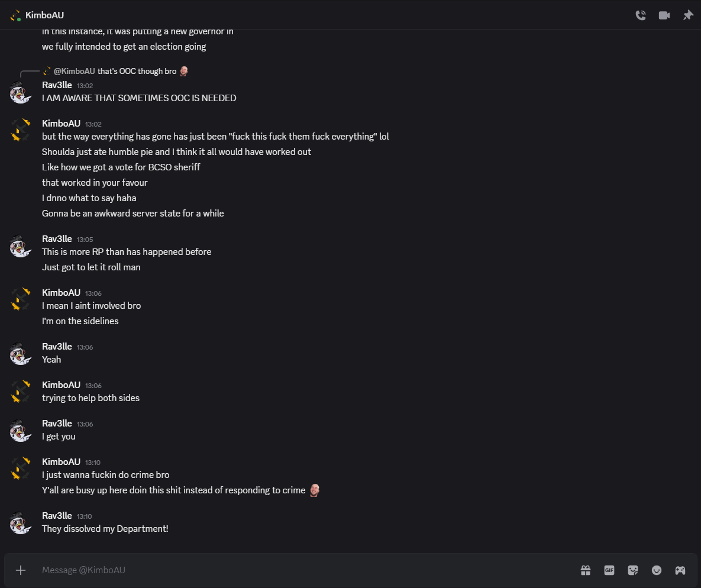Open the emoji picker

[657, 570]
